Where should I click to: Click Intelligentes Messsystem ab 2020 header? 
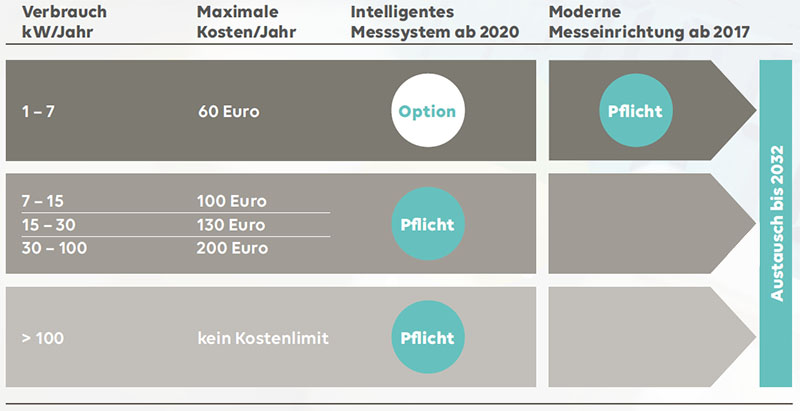click(435, 22)
